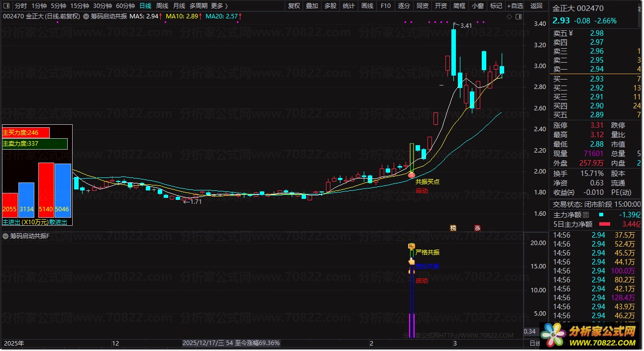
Task: Click the 主力净额 detail list icon
Action: click(x=586, y=215)
